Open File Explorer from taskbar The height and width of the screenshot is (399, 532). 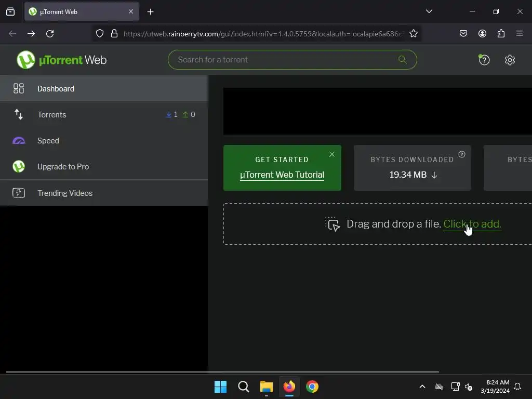(267, 387)
